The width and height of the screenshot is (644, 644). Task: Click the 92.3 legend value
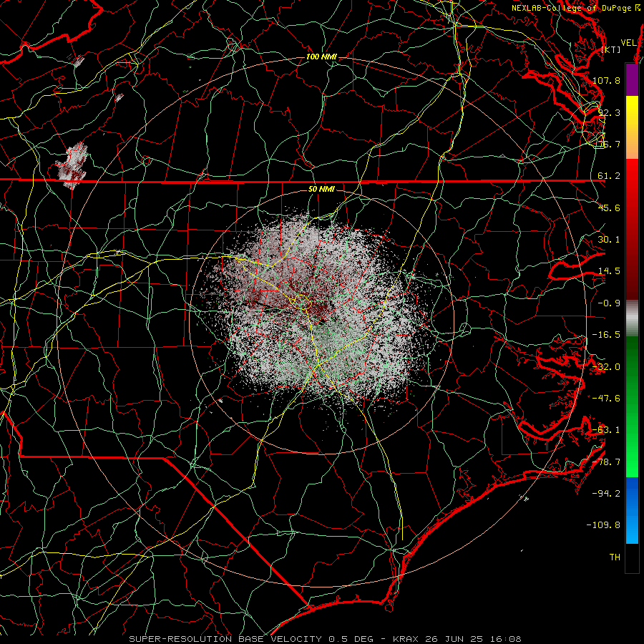pyautogui.click(x=609, y=112)
